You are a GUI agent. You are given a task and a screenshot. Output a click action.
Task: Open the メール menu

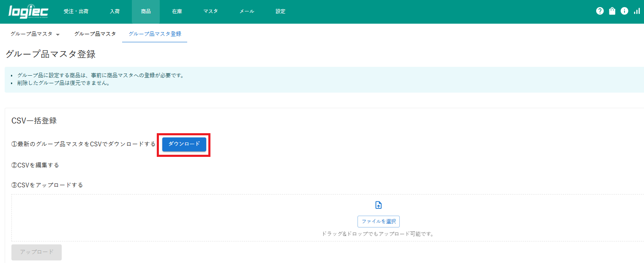[247, 11]
